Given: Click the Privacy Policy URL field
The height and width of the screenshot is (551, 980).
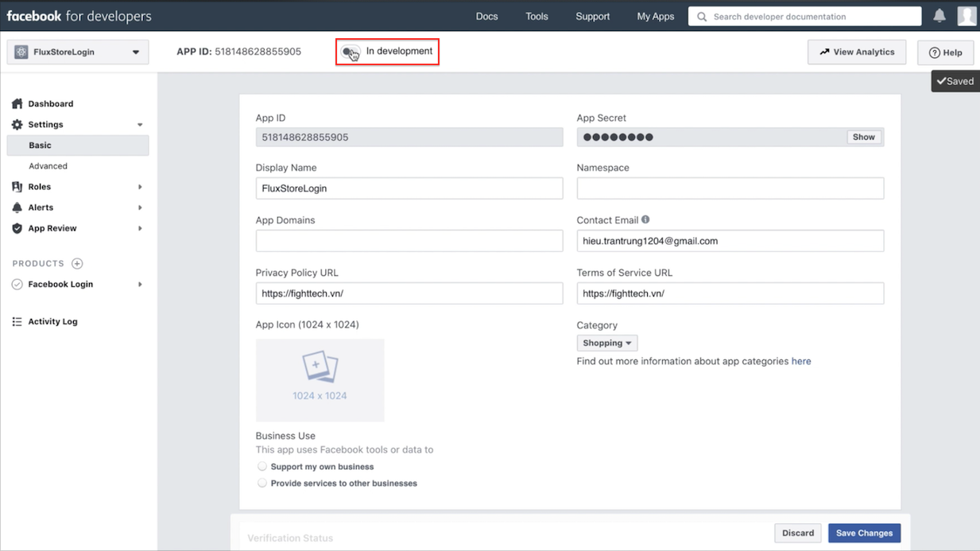Looking at the screenshot, I should tap(409, 293).
